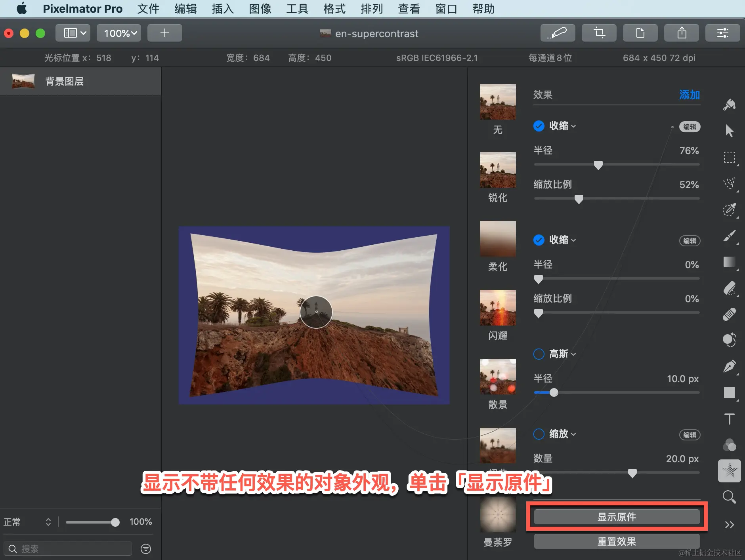Click the plus add toolbar button
This screenshot has width=745, height=560.
point(164,33)
